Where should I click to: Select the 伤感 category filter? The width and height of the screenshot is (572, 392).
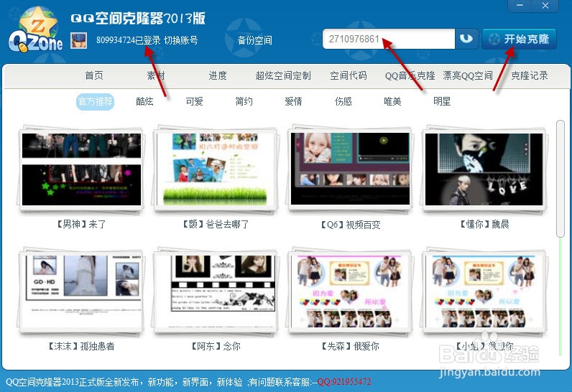pos(343,101)
